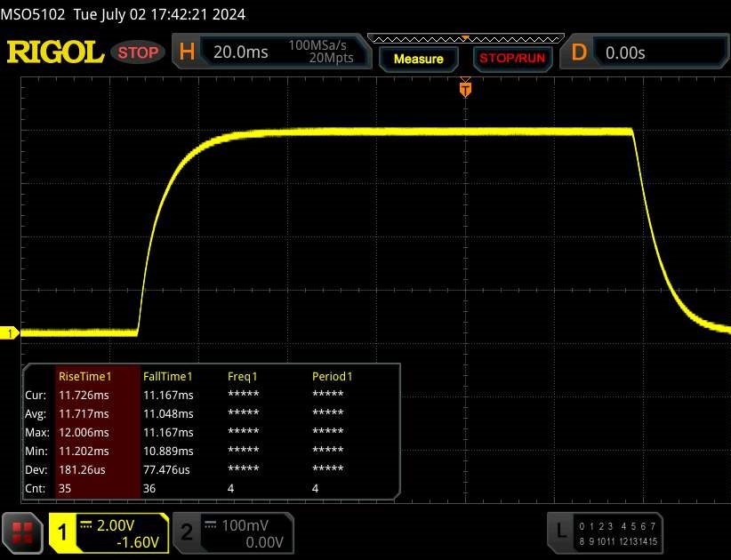731x560 pixels.
Task: Click FallTime1 min value 10.889ms
Action: pos(168,451)
